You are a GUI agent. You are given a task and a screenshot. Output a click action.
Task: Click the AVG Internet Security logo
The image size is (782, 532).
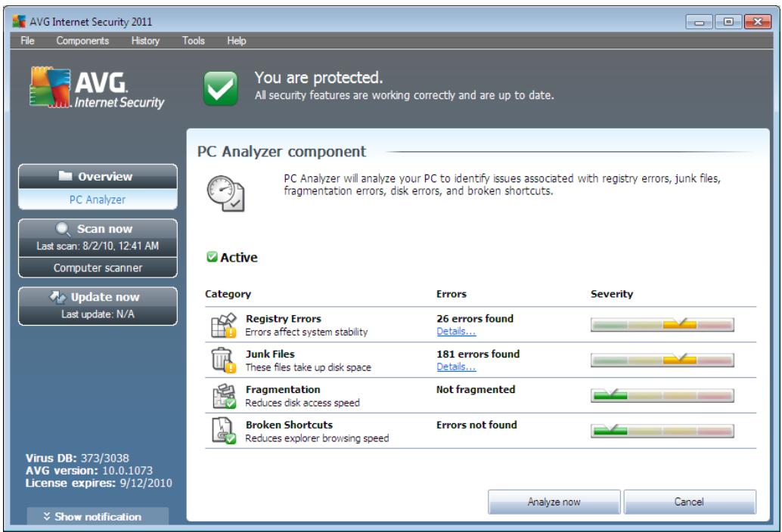pyautogui.click(x=97, y=88)
